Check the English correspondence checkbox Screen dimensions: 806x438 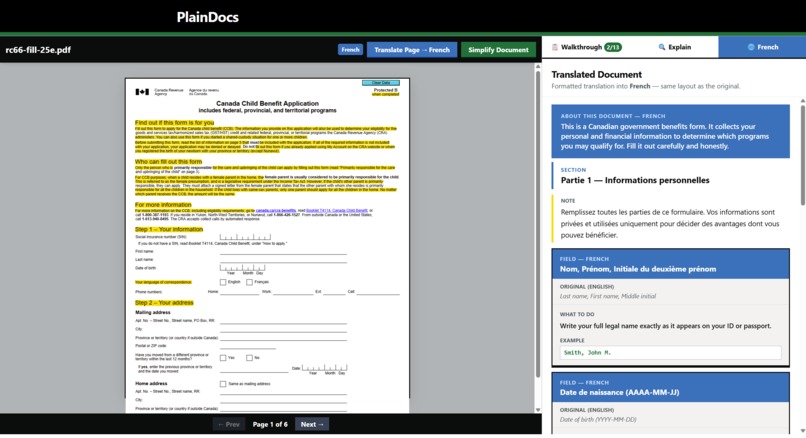(223, 282)
